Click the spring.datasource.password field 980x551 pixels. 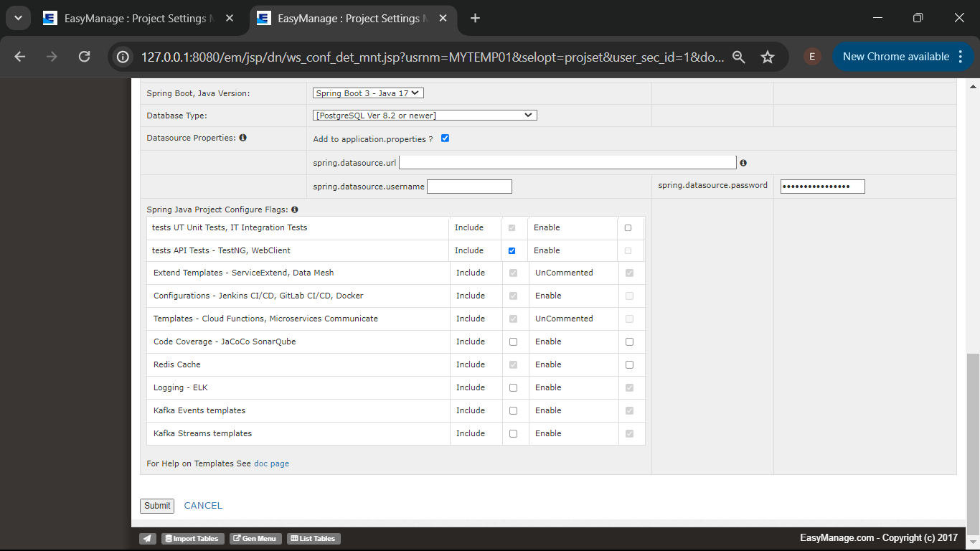tap(823, 187)
